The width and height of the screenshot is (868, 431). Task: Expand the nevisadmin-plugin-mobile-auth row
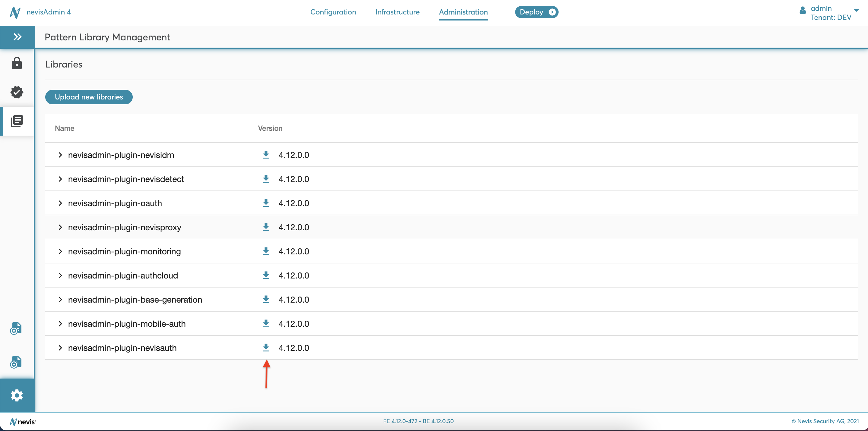[60, 324]
